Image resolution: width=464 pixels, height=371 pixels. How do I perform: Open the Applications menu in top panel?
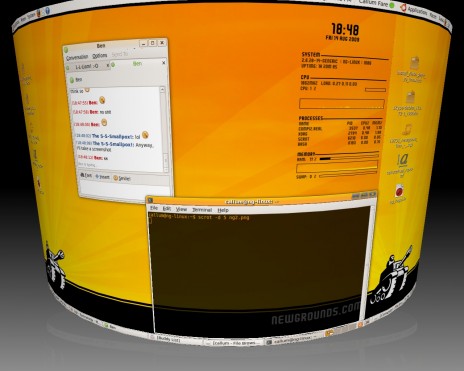(x=417, y=10)
